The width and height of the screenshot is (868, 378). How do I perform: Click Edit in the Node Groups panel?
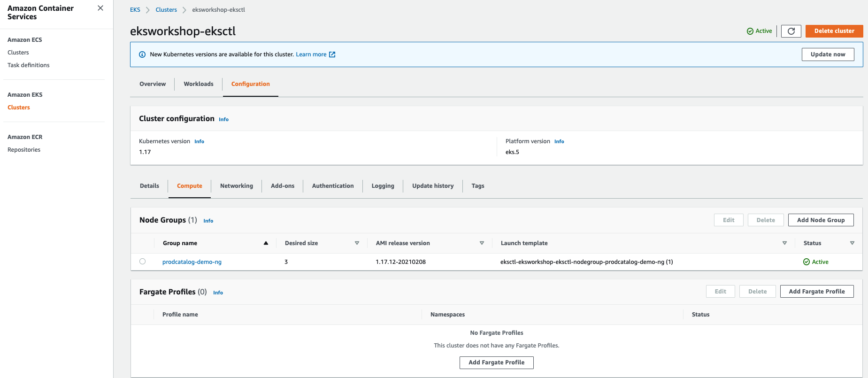pyautogui.click(x=729, y=220)
